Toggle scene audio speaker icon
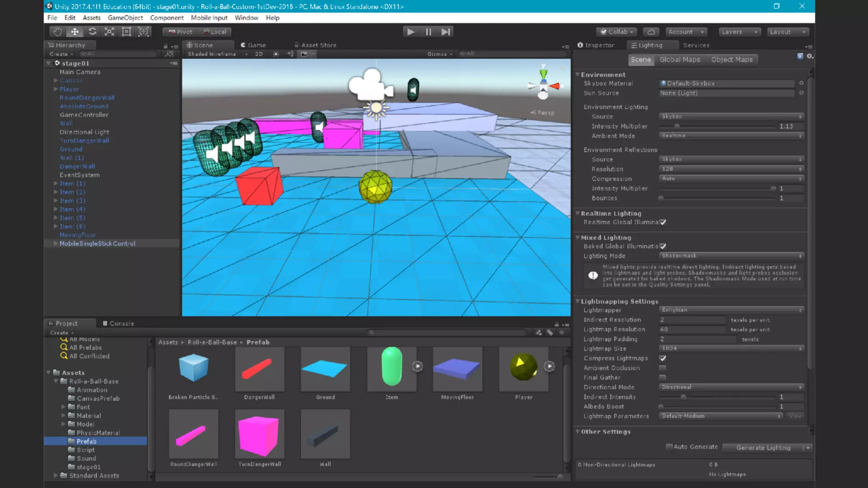868x488 pixels. click(x=290, y=54)
